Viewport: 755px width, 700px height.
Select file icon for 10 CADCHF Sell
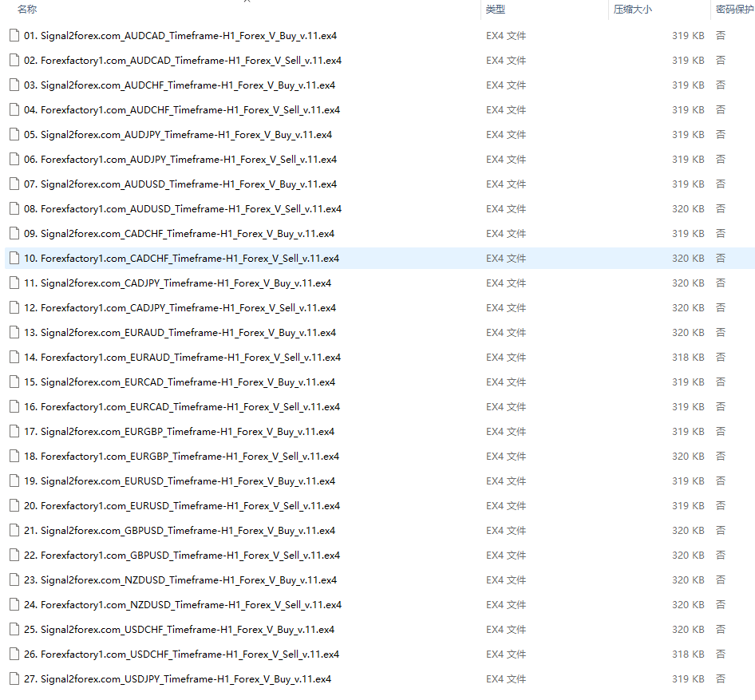(x=14, y=258)
